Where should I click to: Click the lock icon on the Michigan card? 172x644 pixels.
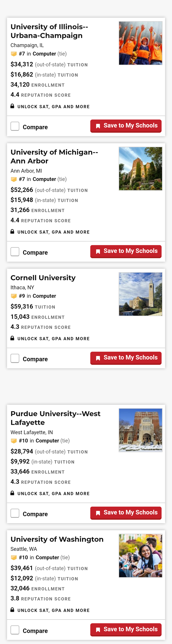[x=12, y=232]
